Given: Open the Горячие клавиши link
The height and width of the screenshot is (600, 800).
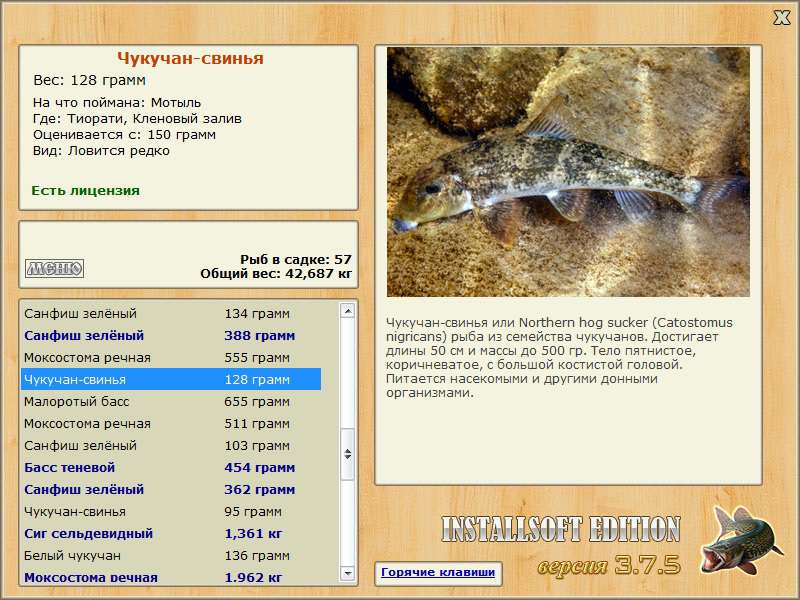Looking at the screenshot, I should tap(438, 572).
